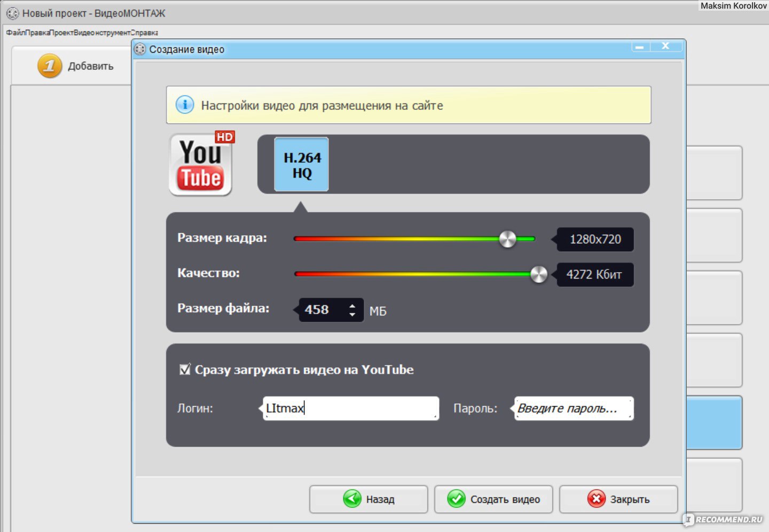
Task: Close the Создание видео dialog with the X
Action: [665, 46]
